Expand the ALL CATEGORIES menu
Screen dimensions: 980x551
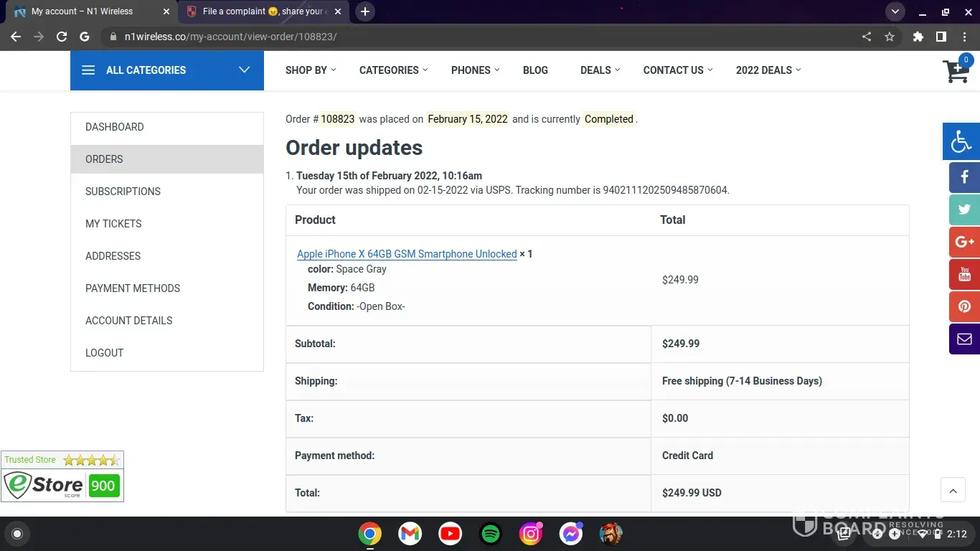(x=167, y=70)
